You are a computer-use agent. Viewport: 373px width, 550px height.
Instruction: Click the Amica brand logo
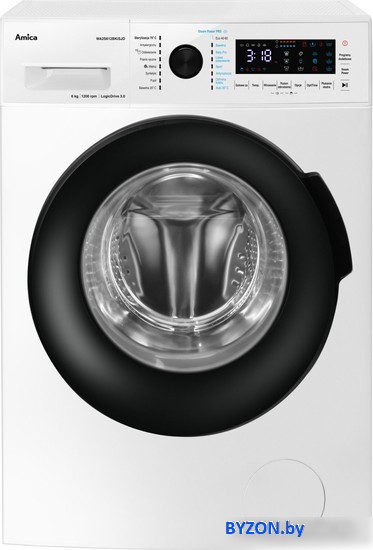pyautogui.click(x=26, y=37)
